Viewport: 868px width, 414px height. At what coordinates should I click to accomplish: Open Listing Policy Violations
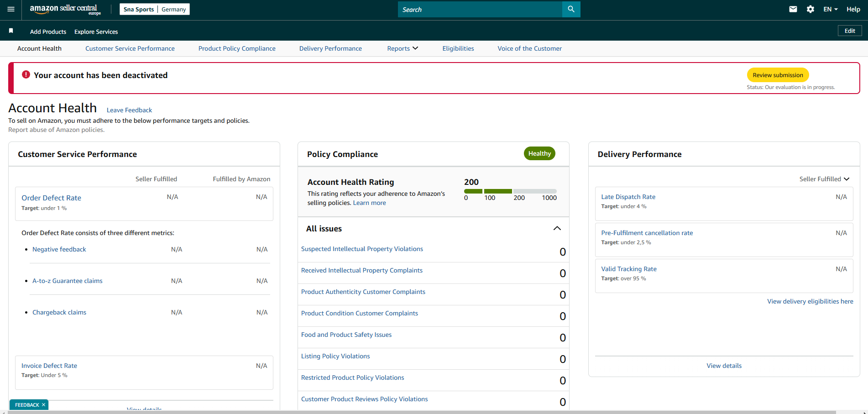coord(335,356)
